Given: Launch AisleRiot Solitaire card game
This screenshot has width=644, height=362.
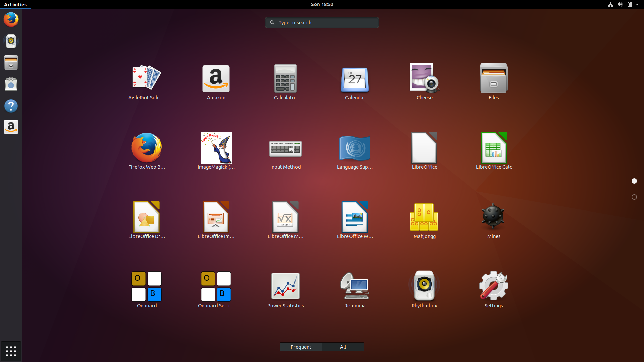Looking at the screenshot, I should coord(147,78).
